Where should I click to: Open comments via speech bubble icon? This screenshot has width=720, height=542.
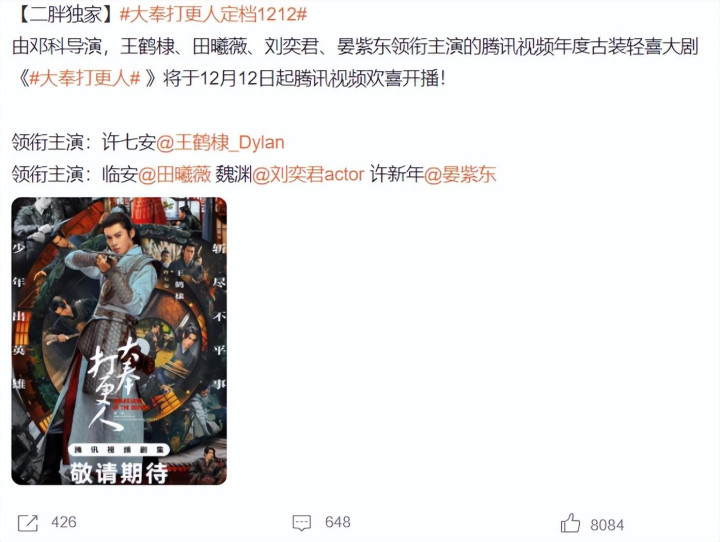pyautogui.click(x=302, y=523)
